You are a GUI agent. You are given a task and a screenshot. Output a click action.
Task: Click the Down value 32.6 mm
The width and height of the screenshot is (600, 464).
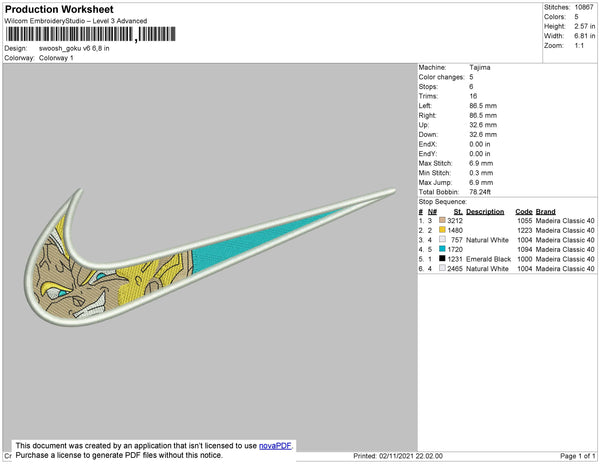(x=483, y=134)
